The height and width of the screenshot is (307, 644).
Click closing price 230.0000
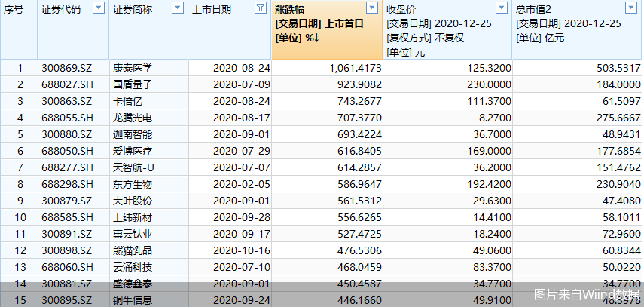pos(489,84)
